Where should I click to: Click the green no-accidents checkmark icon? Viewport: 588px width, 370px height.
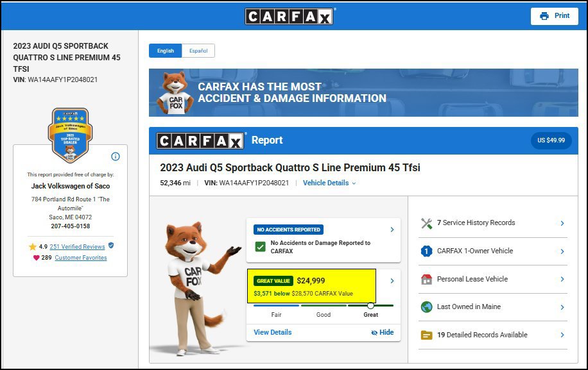pyautogui.click(x=260, y=247)
